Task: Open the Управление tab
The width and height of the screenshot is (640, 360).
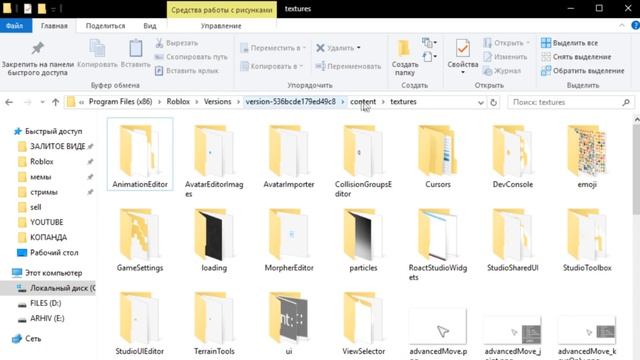Action: click(221, 26)
